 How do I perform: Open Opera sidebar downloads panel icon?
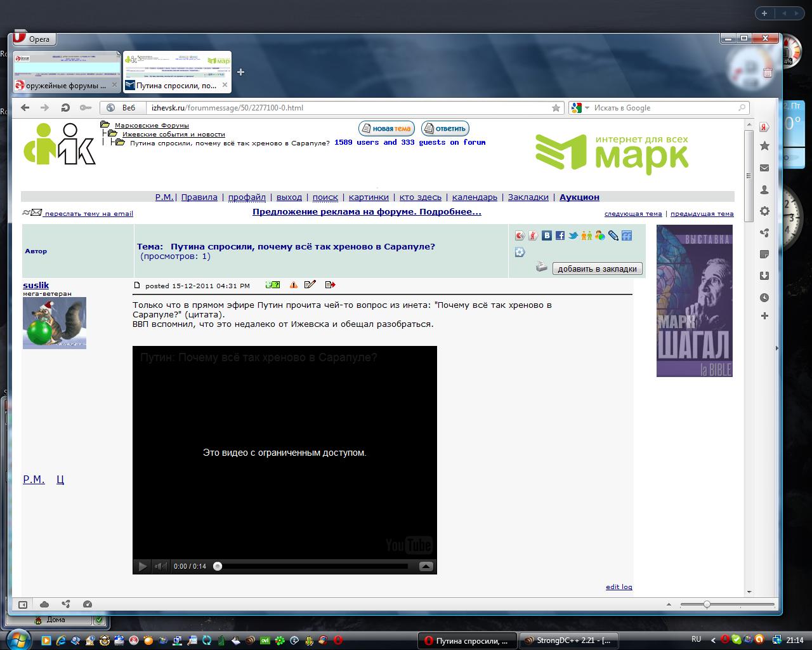764,275
